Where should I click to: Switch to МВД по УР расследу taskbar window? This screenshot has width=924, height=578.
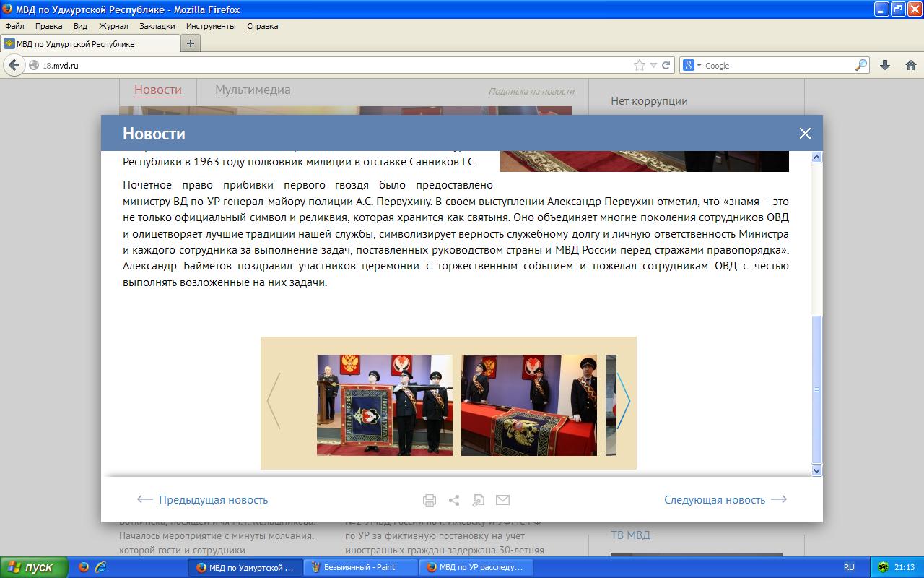[x=476, y=567]
